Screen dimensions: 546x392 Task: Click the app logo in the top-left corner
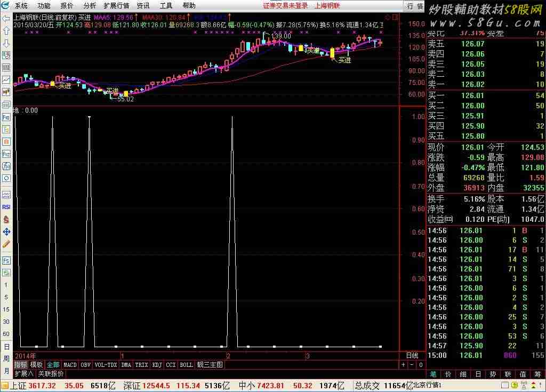click(5, 5)
